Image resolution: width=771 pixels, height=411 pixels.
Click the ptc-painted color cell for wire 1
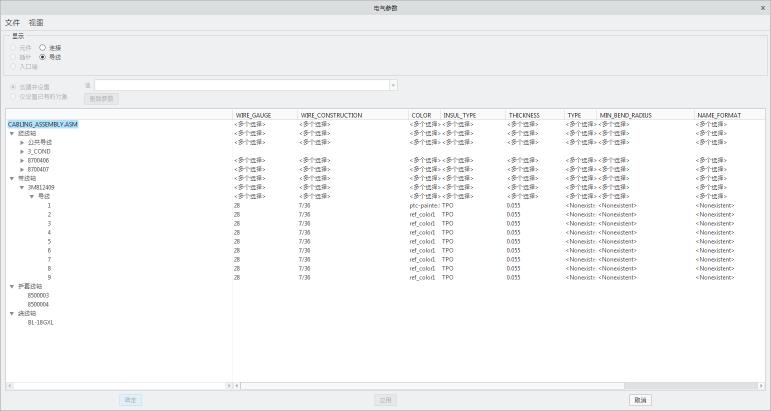[x=423, y=205]
